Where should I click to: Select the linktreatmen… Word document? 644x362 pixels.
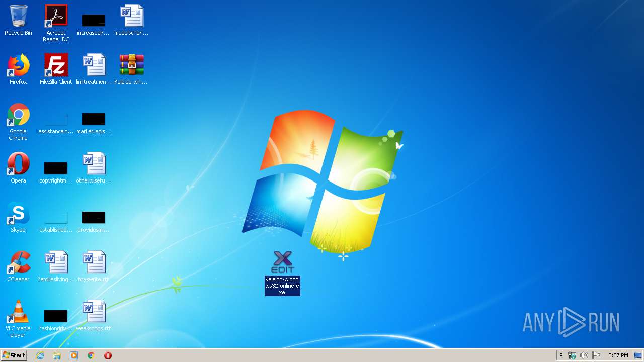click(x=94, y=69)
